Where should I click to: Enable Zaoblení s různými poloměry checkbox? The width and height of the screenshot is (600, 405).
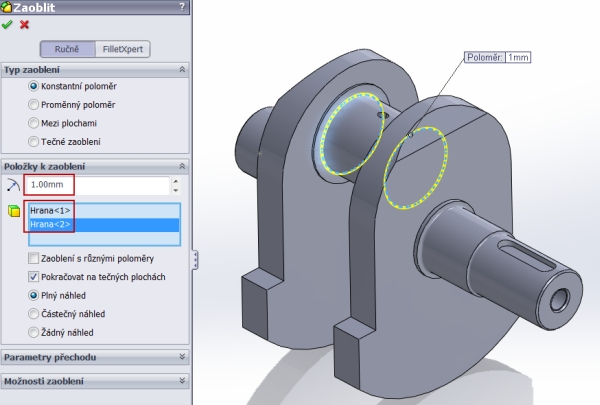[34, 258]
